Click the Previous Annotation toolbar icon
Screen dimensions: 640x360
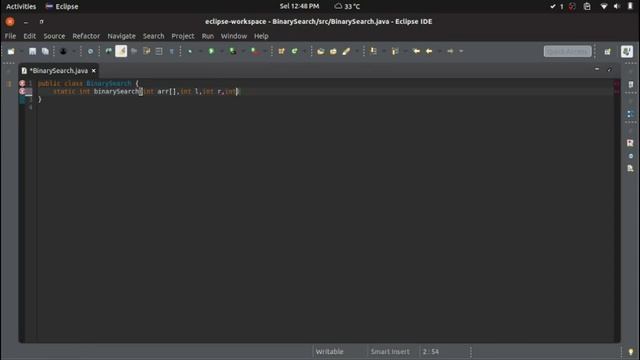[x=395, y=51]
